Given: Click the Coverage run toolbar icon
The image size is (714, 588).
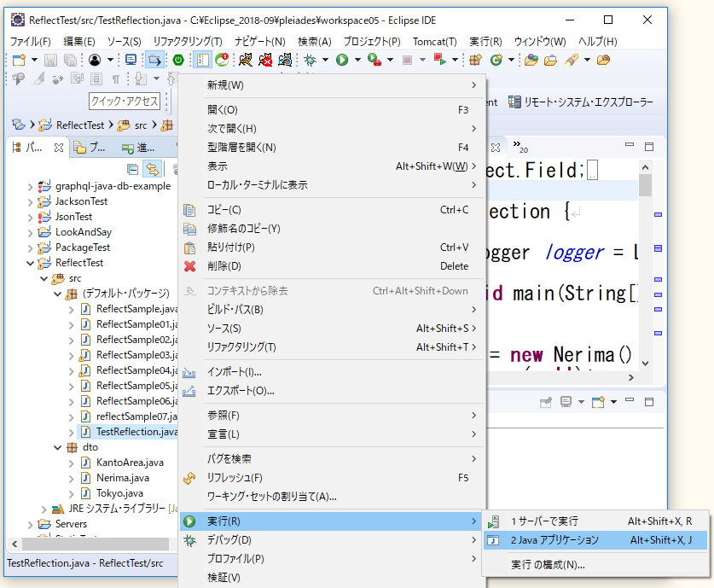Looking at the screenshot, I should [x=374, y=60].
